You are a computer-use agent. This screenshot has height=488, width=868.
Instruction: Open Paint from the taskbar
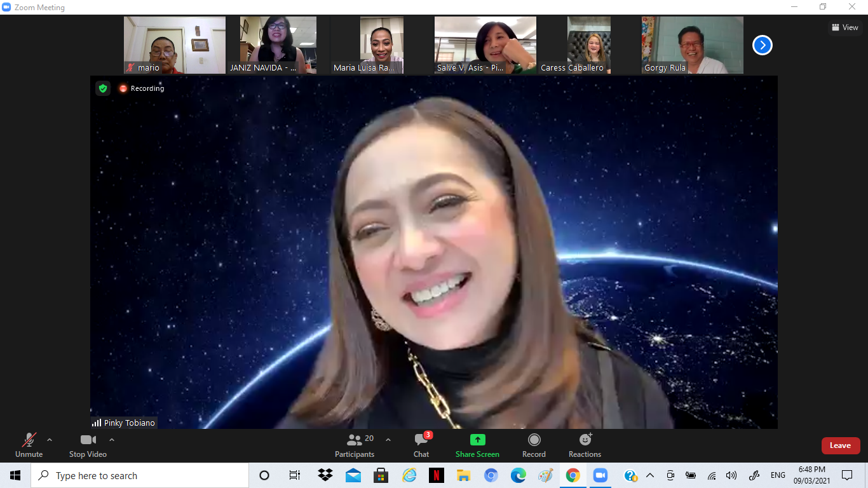pos(546,475)
